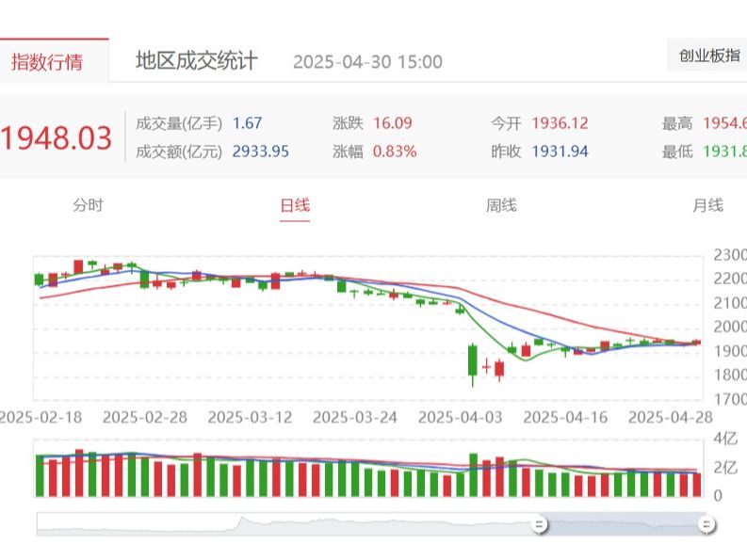Select the 日线 daily chart tab
Image resolution: width=747 pixels, height=560 pixels.
click(x=295, y=205)
